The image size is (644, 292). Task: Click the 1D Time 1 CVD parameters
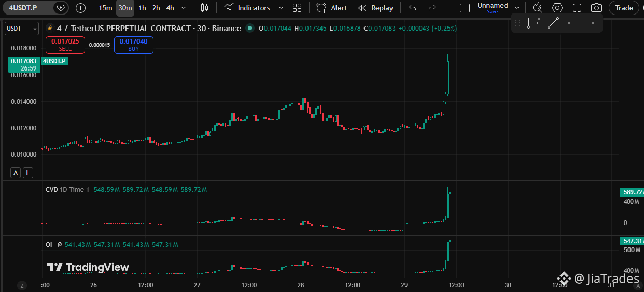click(x=75, y=190)
